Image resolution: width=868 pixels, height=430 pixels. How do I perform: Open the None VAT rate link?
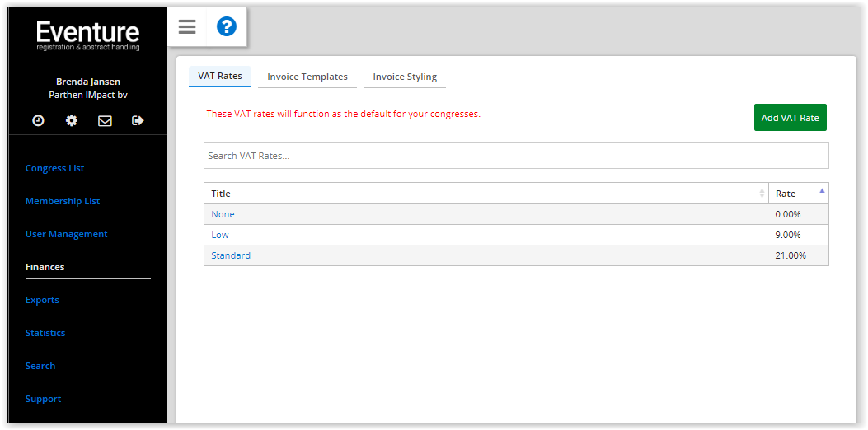223,214
